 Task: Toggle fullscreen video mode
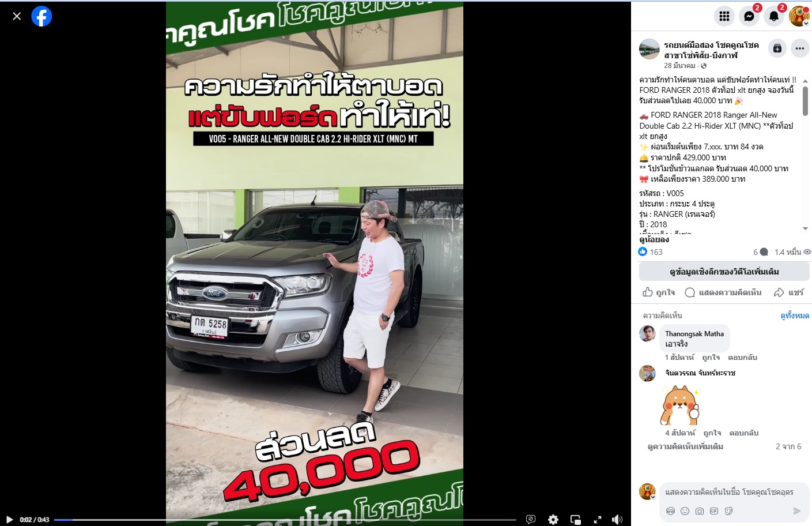pos(598,520)
